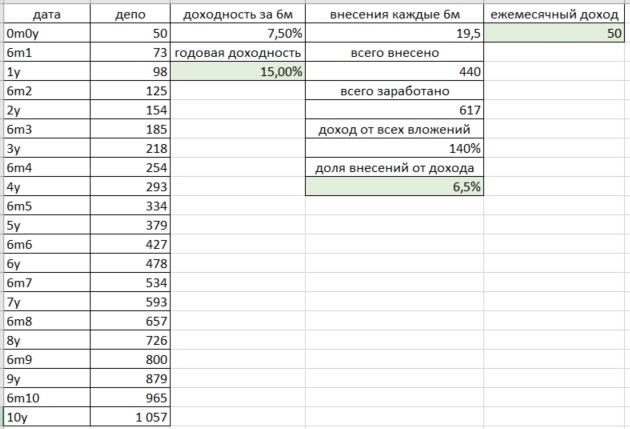The width and height of the screenshot is (630, 429).
Task: Click the date cell '6m3'
Action: [x=47, y=129]
